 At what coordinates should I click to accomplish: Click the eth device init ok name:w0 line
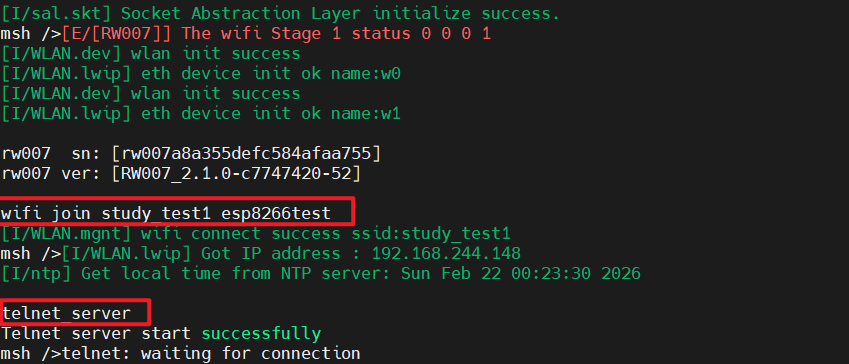coord(201,73)
